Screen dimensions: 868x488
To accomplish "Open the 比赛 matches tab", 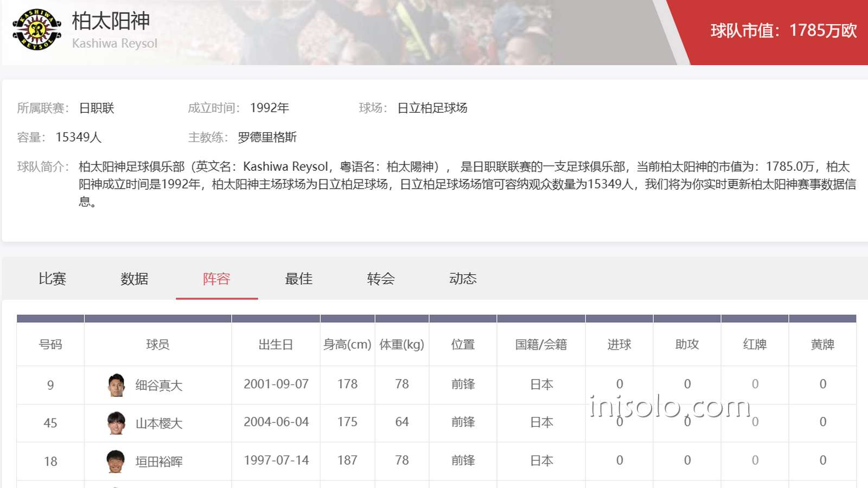I will tap(53, 279).
